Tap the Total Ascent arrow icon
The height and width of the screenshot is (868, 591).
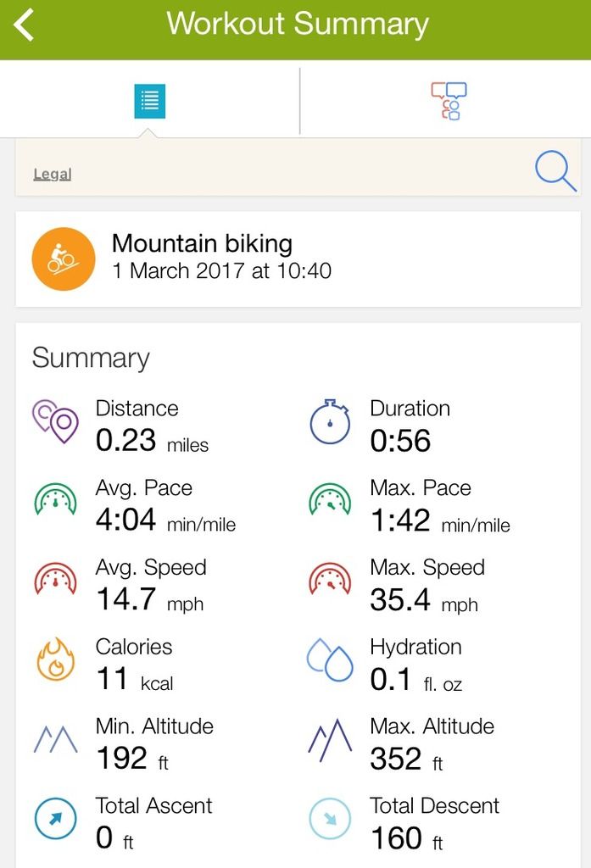55,819
